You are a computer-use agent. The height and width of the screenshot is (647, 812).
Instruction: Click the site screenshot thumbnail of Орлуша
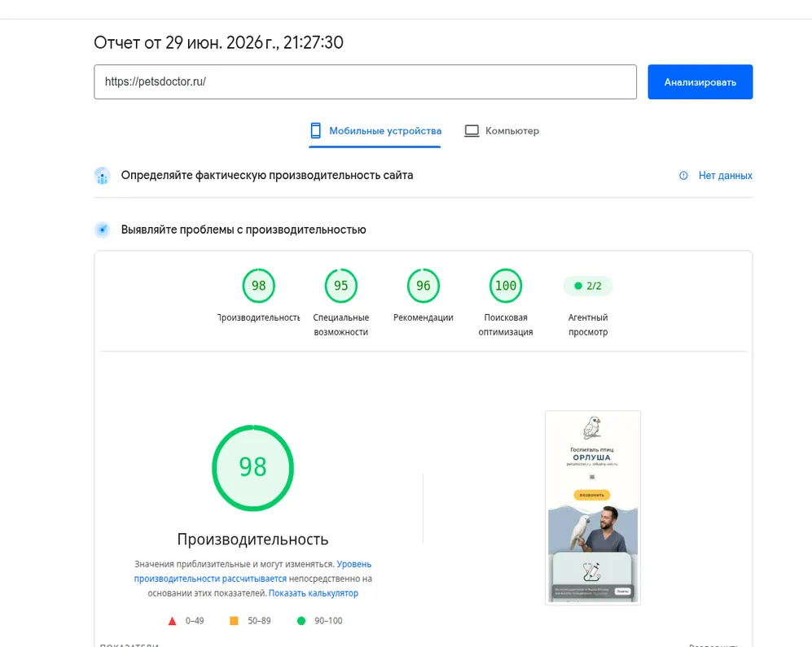tap(593, 508)
